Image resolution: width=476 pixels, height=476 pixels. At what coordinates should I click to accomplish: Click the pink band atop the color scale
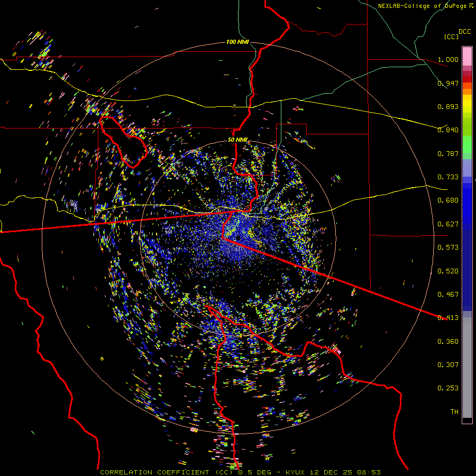tap(467, 57)
